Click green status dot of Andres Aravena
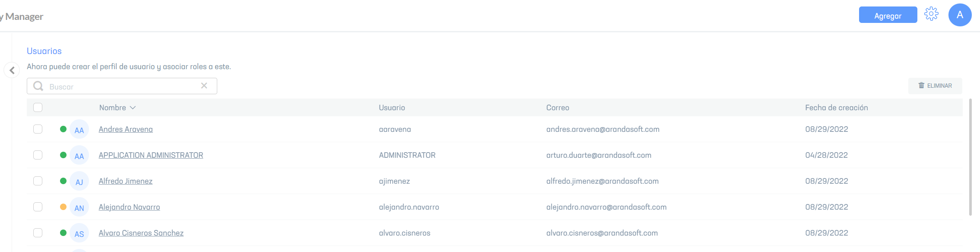Screen dimensions: 980x252 coord(63,129)
